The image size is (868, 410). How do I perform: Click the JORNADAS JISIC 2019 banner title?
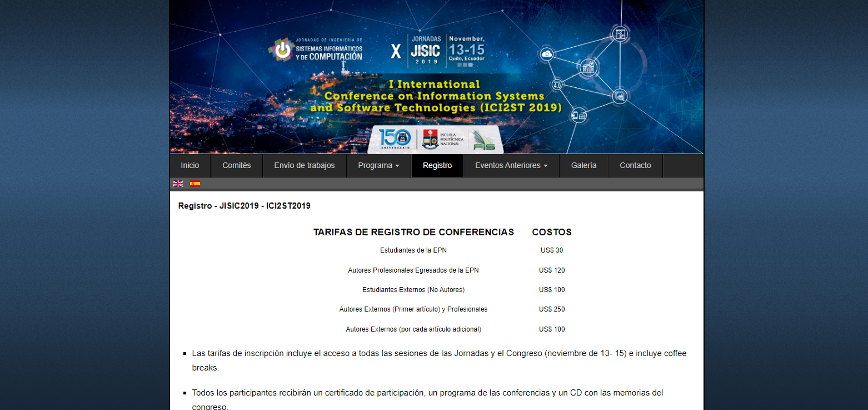(426, 51)
